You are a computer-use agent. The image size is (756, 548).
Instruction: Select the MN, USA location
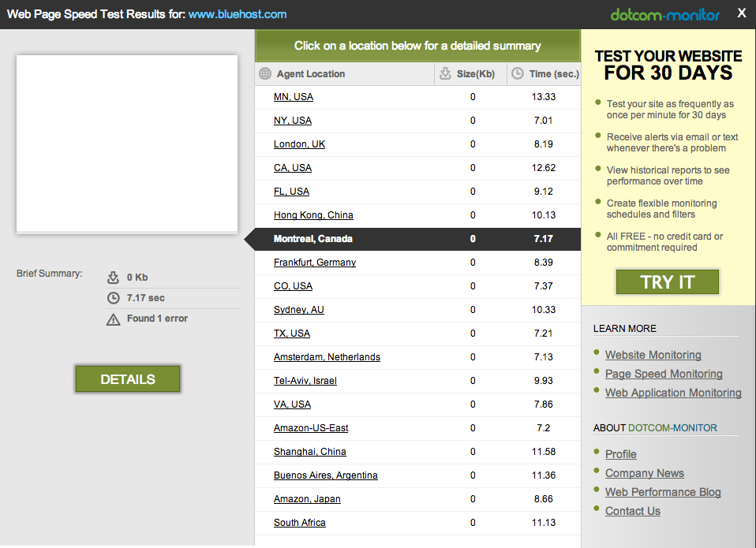point(293,97)
